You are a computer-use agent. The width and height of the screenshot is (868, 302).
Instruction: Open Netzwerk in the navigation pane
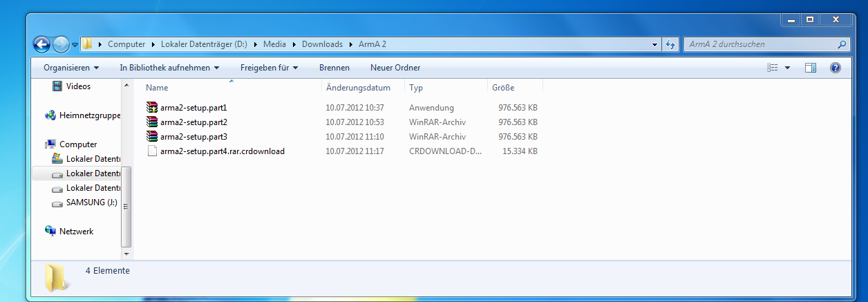point(77,232)
